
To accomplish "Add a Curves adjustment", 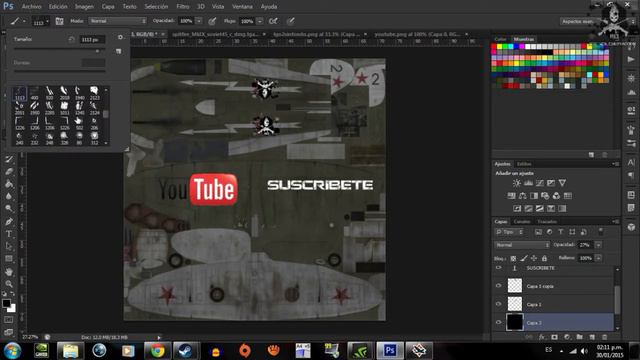I will coord(540,183).
